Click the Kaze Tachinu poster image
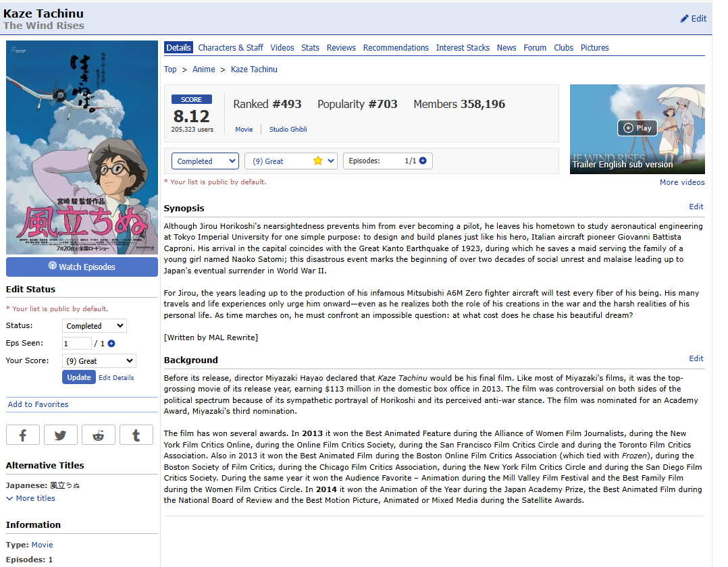The height and width of the screenshot is (567, 728). pyautogui.click(x=82, y=148)
